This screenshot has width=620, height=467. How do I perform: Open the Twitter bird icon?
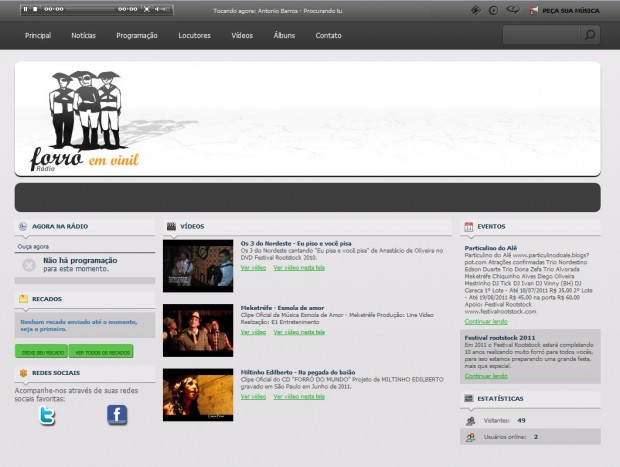tap(47, 415)
